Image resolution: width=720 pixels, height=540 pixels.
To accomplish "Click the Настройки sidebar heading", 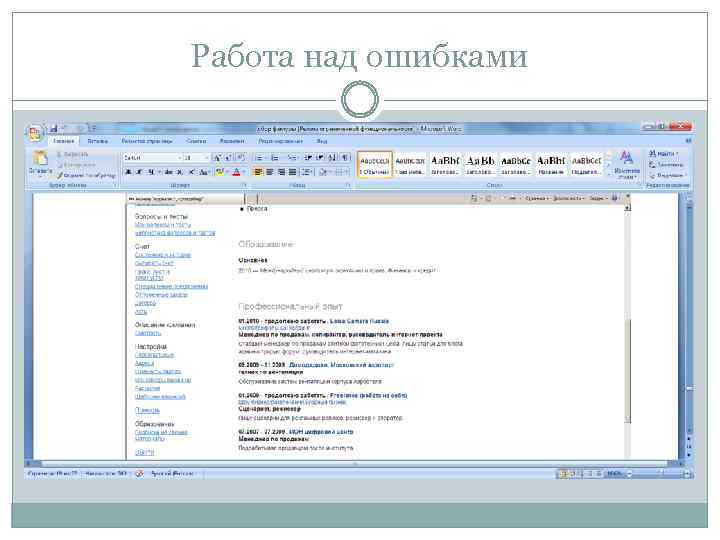I will pos(151,346).
